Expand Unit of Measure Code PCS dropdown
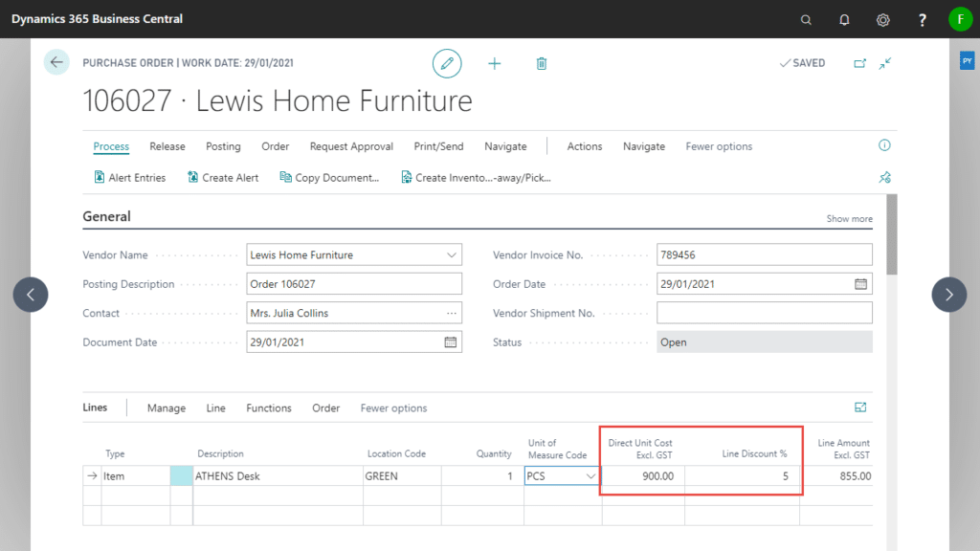This screenshot has width=980, height=551. click(x=590, y=476)
